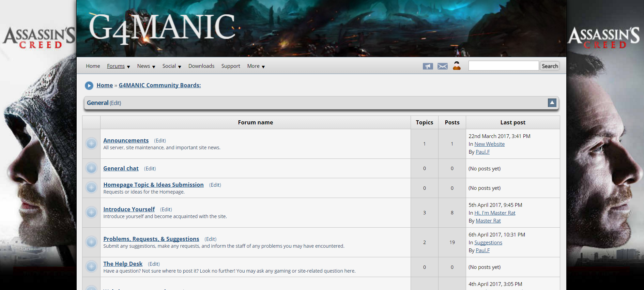Go to Downloads page

[x=201, y=66]
